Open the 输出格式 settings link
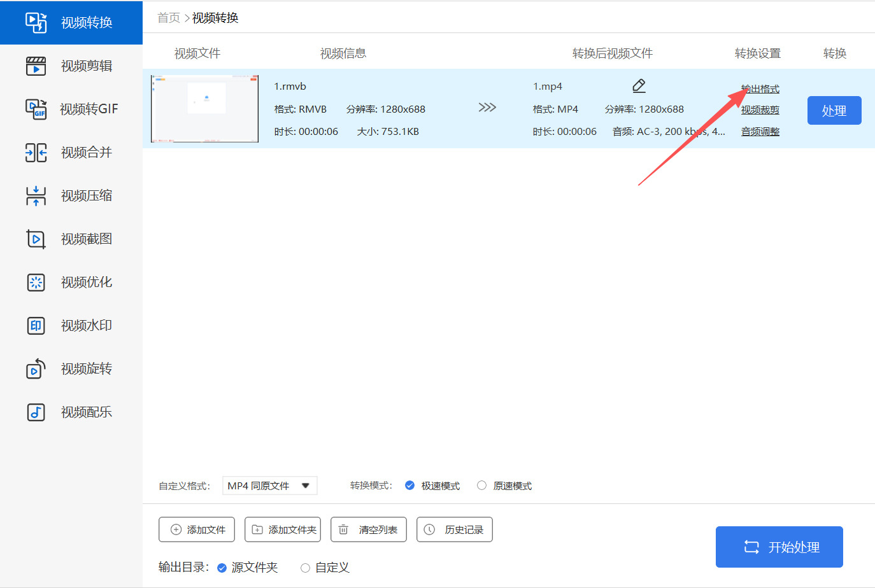The width and height of the screenshot is (875, 588). click(x=760, y=88)
